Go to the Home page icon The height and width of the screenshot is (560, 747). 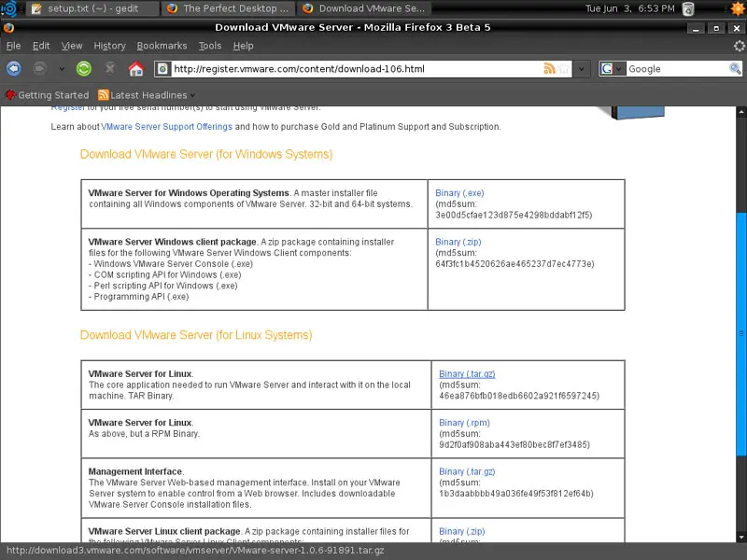pos(135,68)
